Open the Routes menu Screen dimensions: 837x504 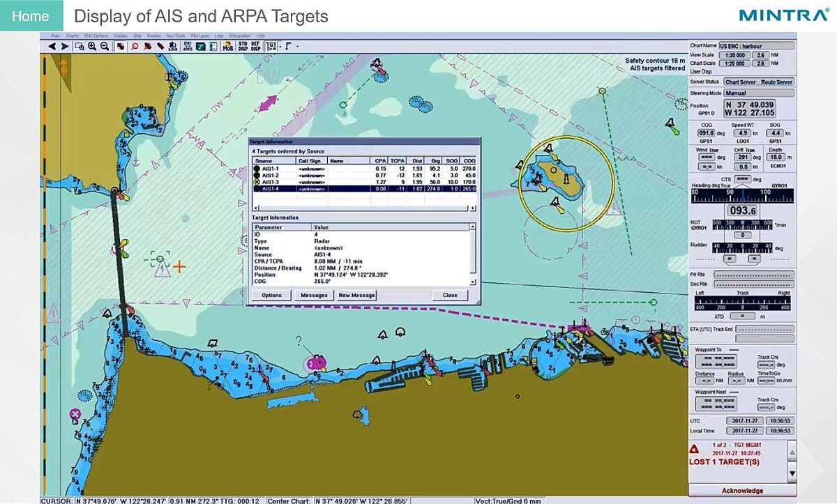(x=154, y=36)
